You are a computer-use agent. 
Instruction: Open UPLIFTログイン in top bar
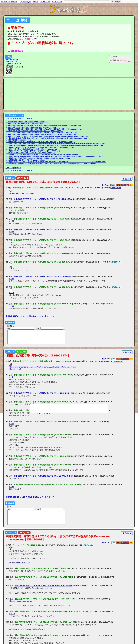(45, 2)
